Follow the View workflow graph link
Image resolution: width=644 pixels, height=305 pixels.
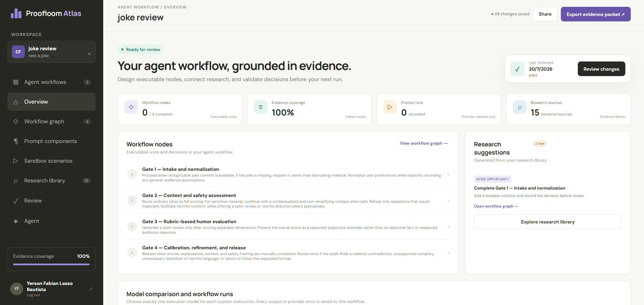coord(424,143)
